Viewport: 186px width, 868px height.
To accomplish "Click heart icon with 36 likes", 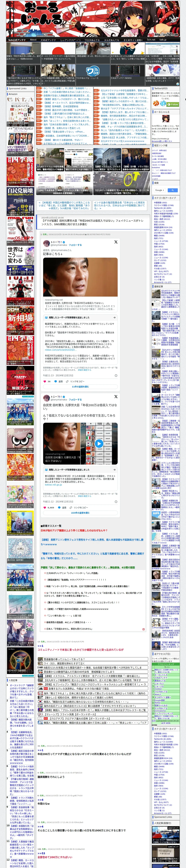I will point(45,381).
